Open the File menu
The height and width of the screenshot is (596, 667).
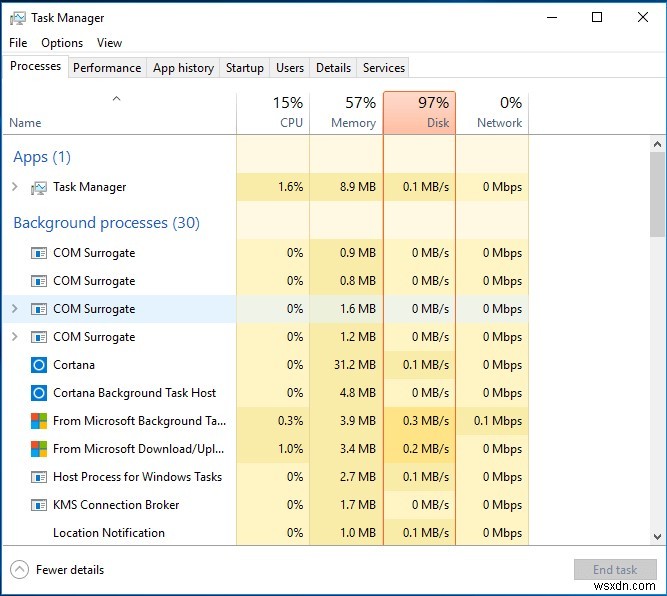click(18, 43)
